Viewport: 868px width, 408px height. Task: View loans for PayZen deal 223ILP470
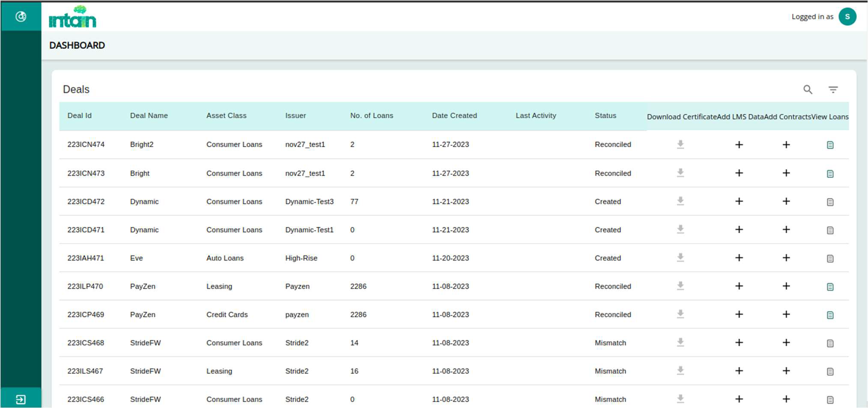tap(830, 287)
